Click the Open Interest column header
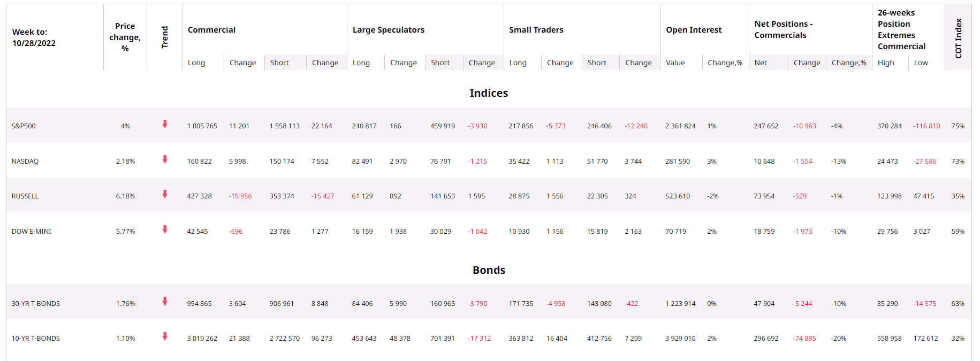This screenshot has height=361, width=980. pyautogui.click(x=694, y=30)
